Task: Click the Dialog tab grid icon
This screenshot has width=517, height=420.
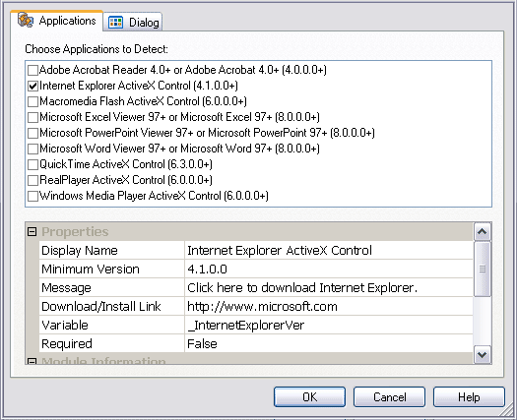Action: 116,23
